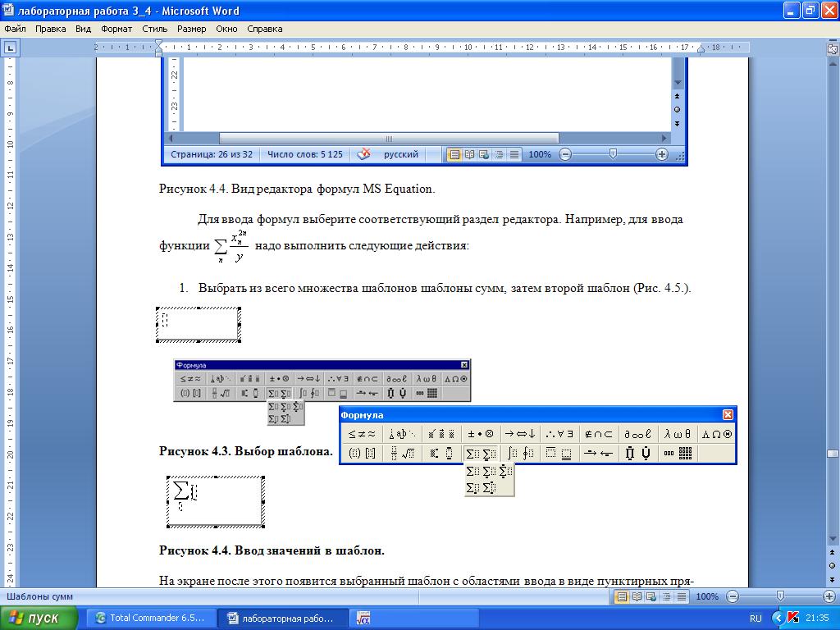Open relational symbols palette (≤≠≈) in Формула toolbar
The image size is (840, 630).
(x=362, y=434)
